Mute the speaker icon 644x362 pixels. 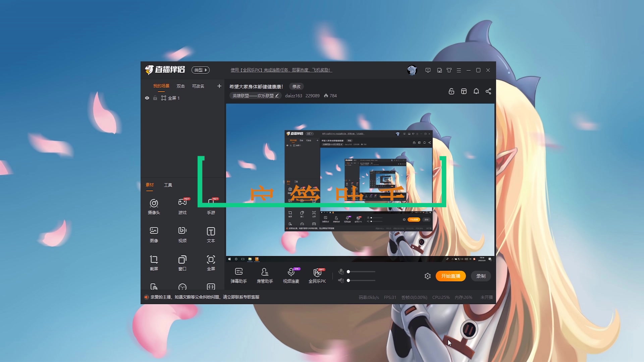(x=341, y=281)
